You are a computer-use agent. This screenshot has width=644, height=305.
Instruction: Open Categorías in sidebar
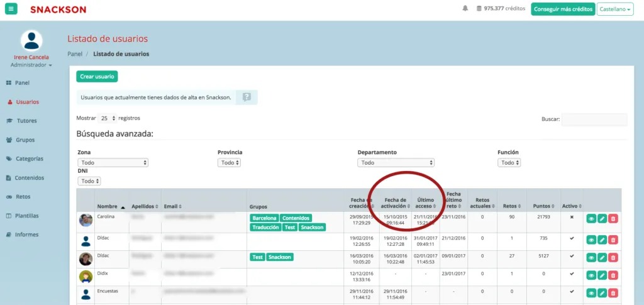25,158
